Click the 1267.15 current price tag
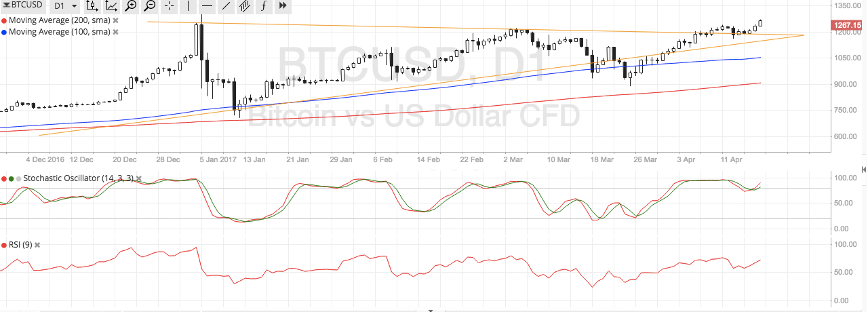Screen dimensions: 868x312 pyautogui.click(x=848, y=26)
